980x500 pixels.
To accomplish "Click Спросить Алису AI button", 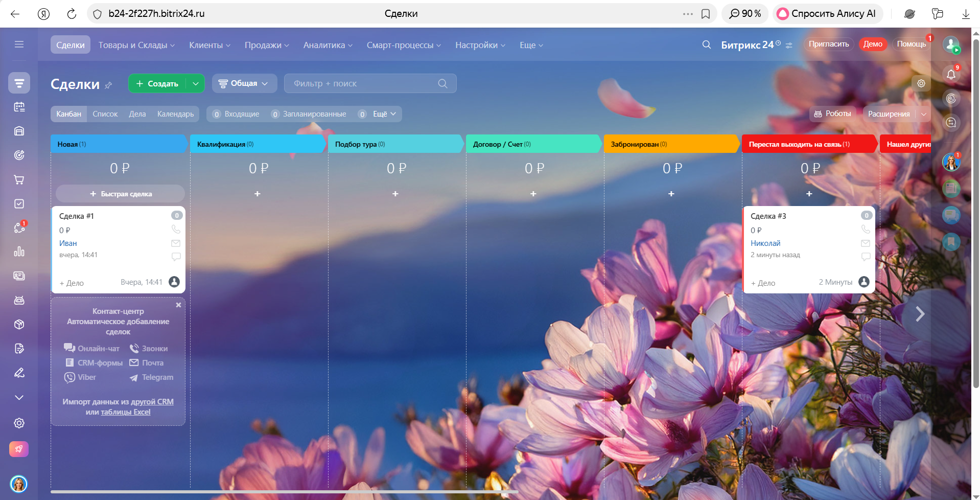I will click(827, 14).
